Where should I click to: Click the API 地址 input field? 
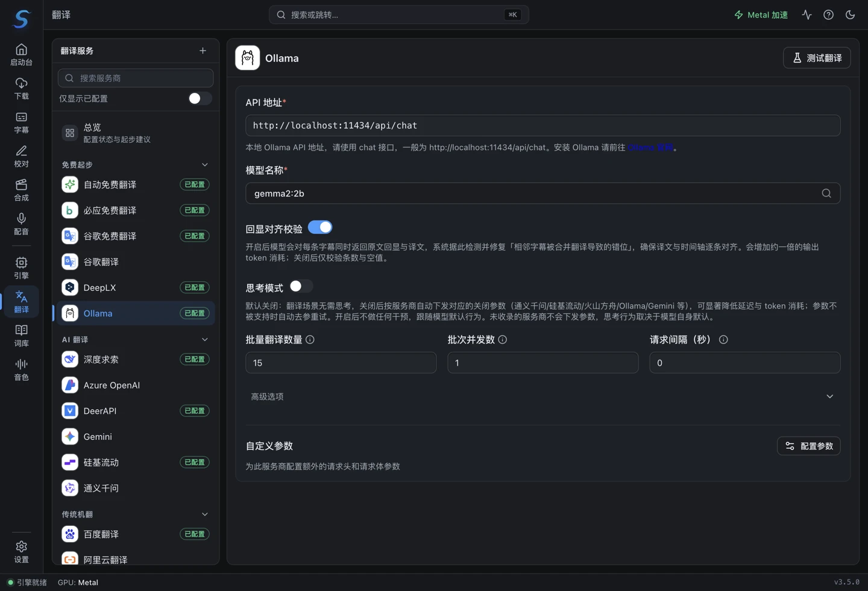(x=542, y=125)
